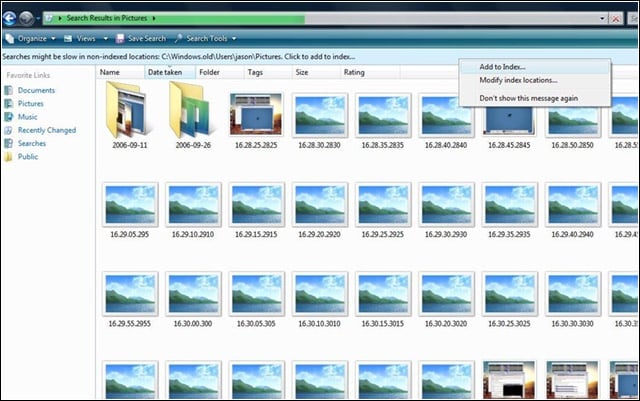The width and height of the screenshot is (640, 401).
Task: Select thumbnail 16.30.00.300
Action: (193, 294)
